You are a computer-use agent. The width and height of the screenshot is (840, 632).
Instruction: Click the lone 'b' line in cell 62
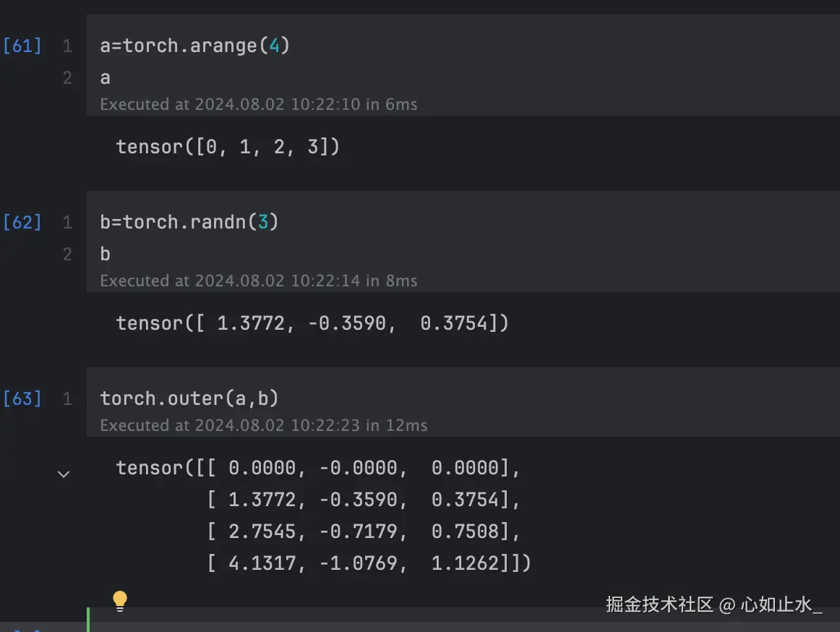106,254
